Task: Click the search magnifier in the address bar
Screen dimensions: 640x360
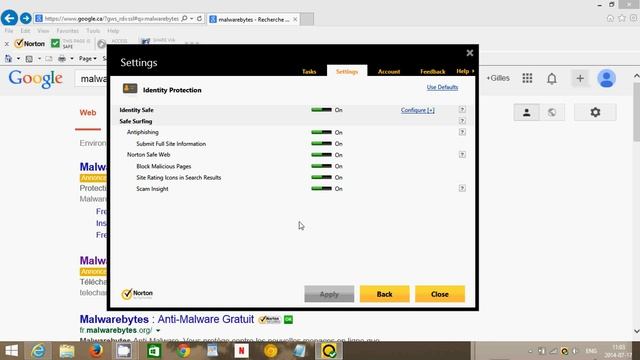Action: point(184,18)
